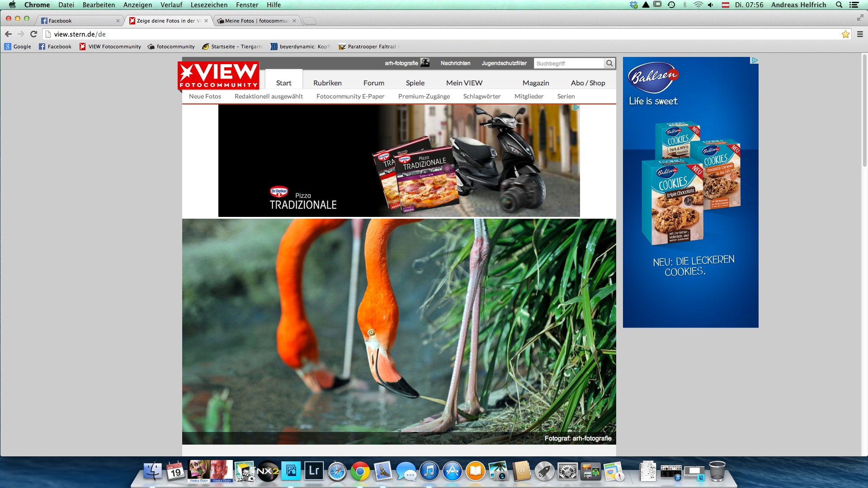Select the Mein VIEW navigation tab

click(464, 83)
